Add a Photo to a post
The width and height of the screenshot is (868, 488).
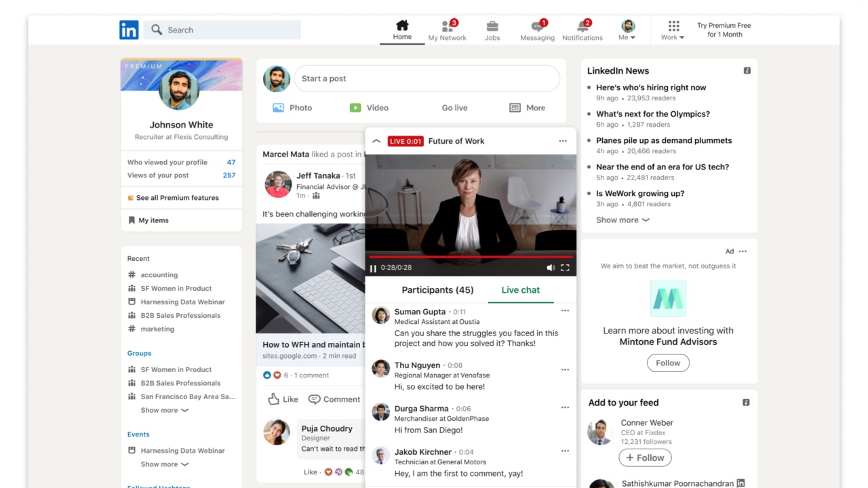[x=292, y=108]
